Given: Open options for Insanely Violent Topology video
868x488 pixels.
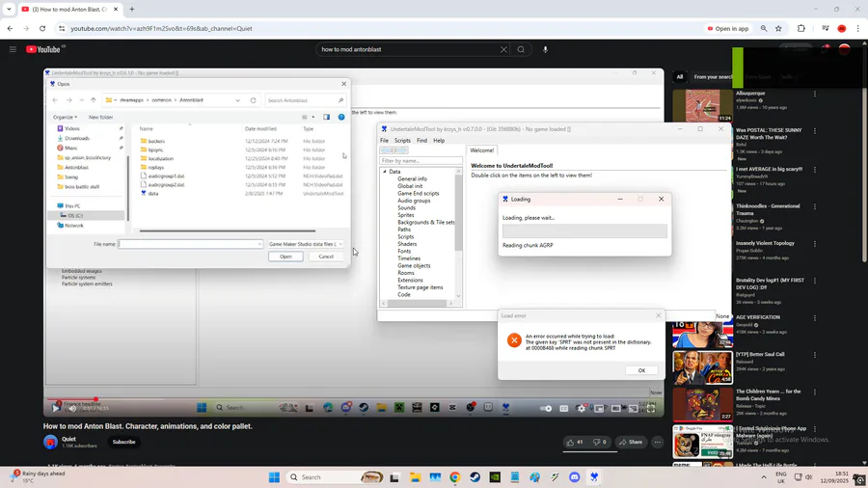Looking at the screenshot, I should point(815,243).
